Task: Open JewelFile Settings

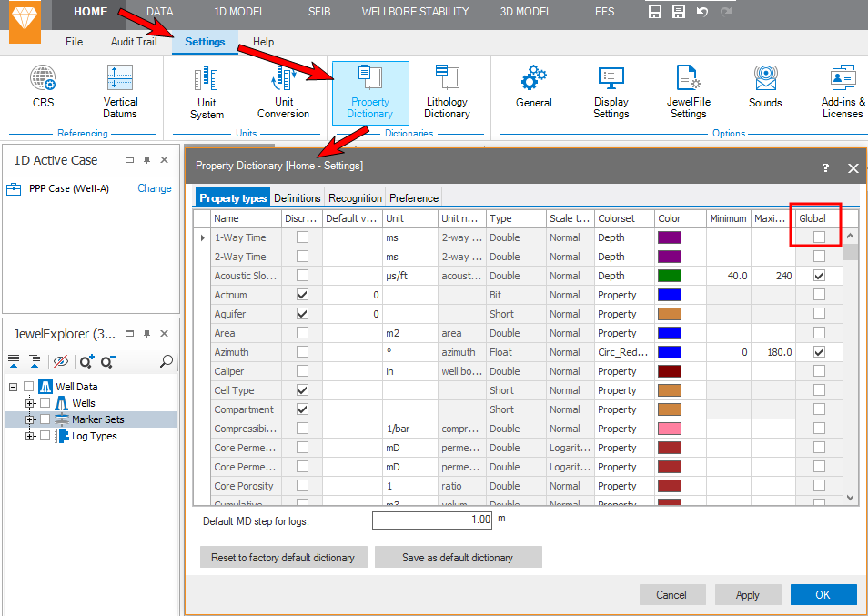Action: coord(688,91)
